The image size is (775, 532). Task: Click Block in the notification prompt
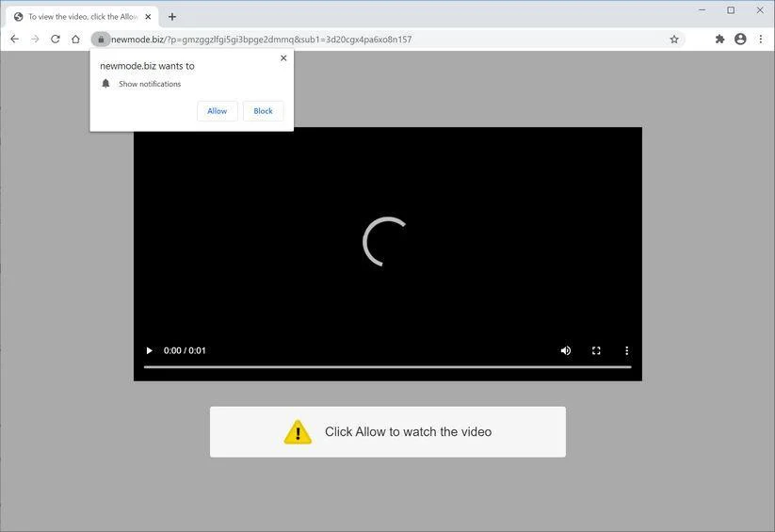coord(263,111)
